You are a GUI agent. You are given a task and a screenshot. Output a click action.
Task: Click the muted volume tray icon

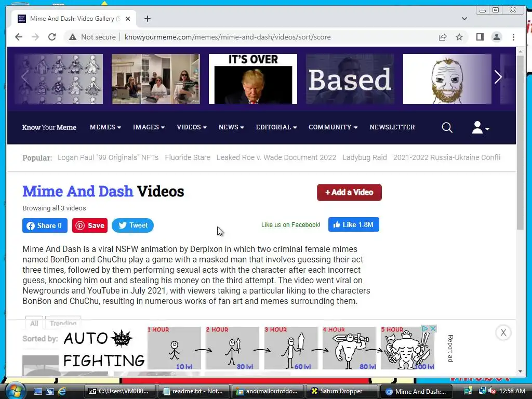493,391
